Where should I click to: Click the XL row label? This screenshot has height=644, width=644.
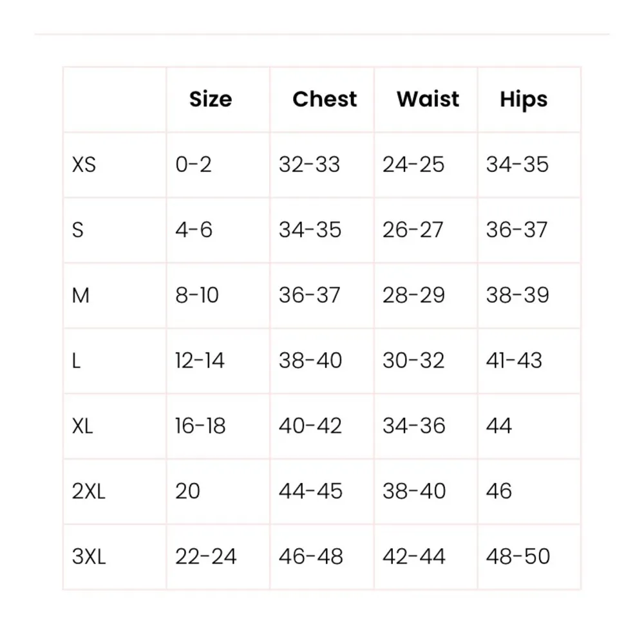click(x=83, y=426)
